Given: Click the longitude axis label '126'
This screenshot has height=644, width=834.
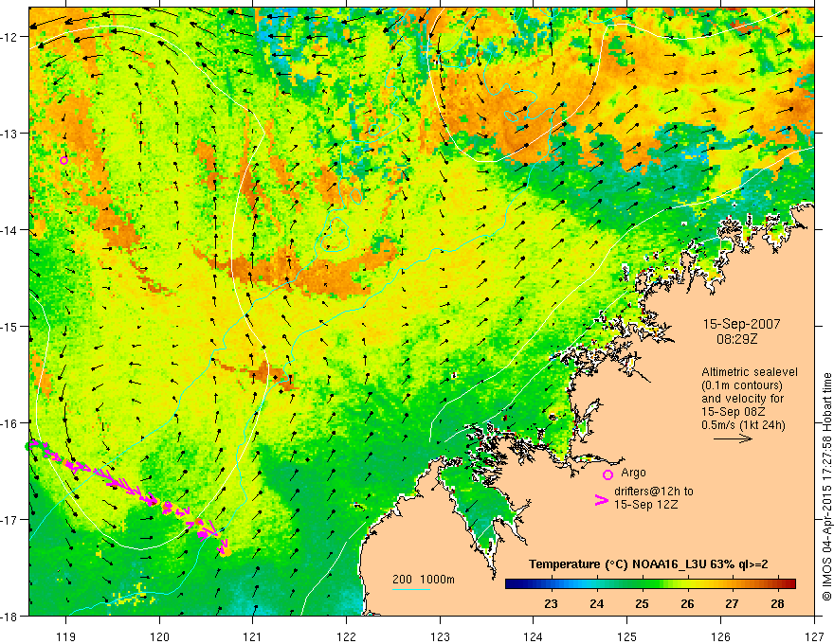Looking at the screenshot, I should [x=720, y=636].
